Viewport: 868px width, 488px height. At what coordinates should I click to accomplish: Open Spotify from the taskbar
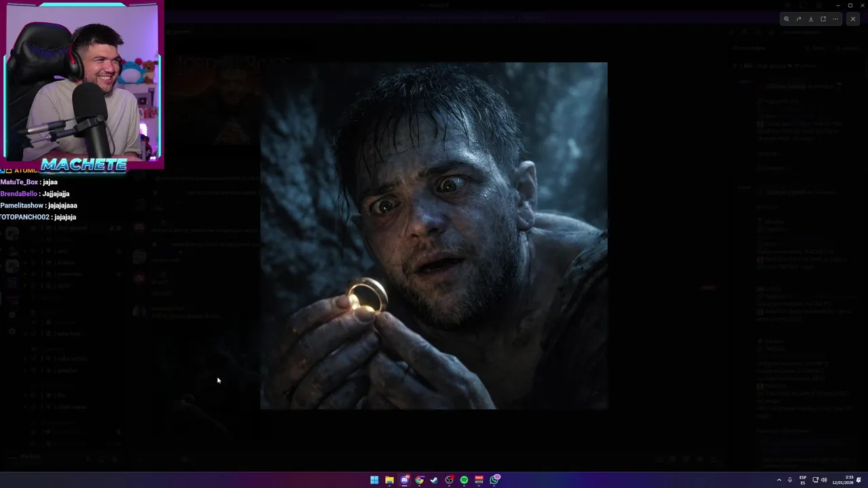[x=464, y=480]
